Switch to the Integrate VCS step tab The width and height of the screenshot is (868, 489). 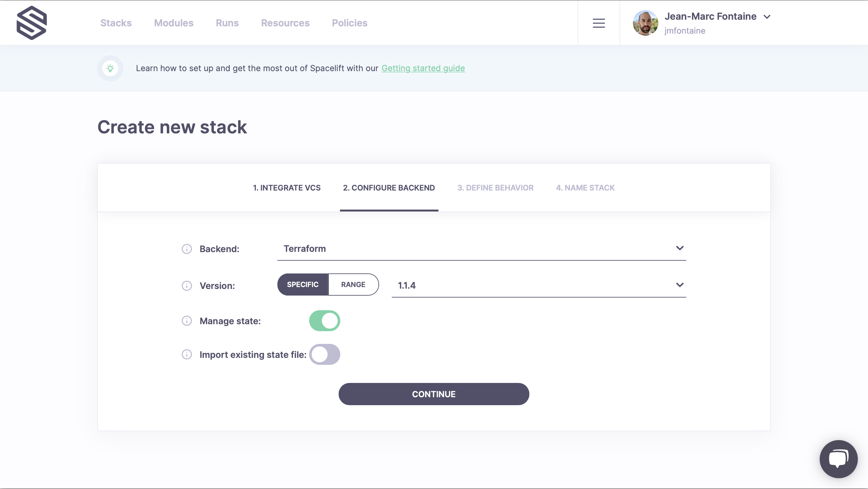[287, 188]
